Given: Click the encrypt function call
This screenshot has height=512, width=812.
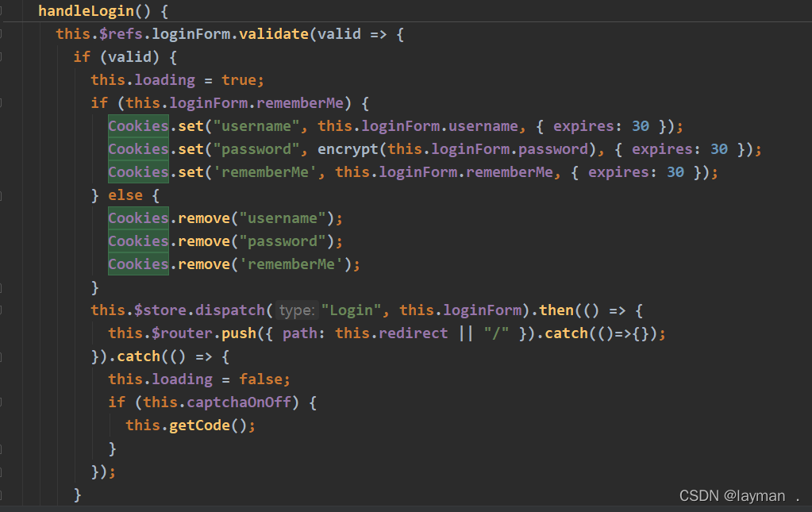Looking at the screenshot, I should click(x=348, y=149).
